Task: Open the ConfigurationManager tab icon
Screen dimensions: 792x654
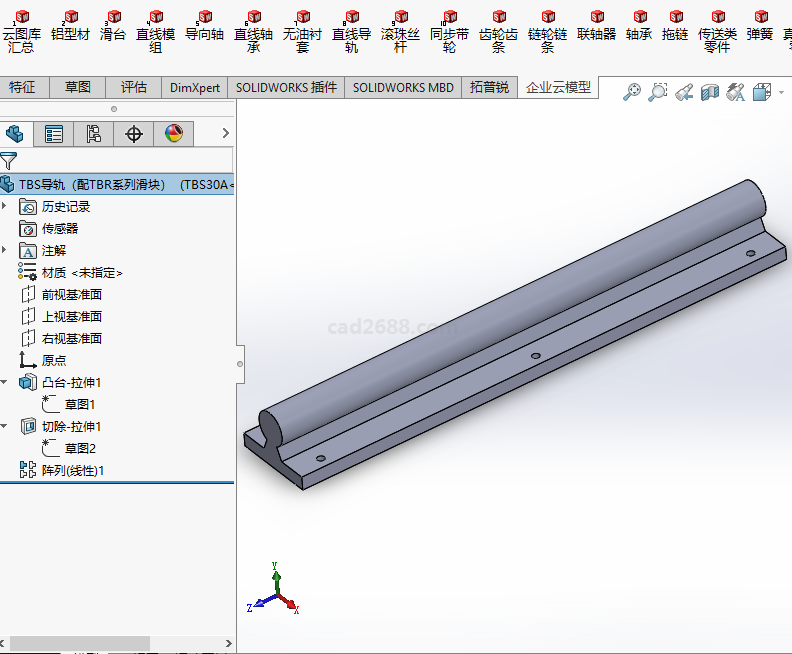Action: [x=94, y=133]
